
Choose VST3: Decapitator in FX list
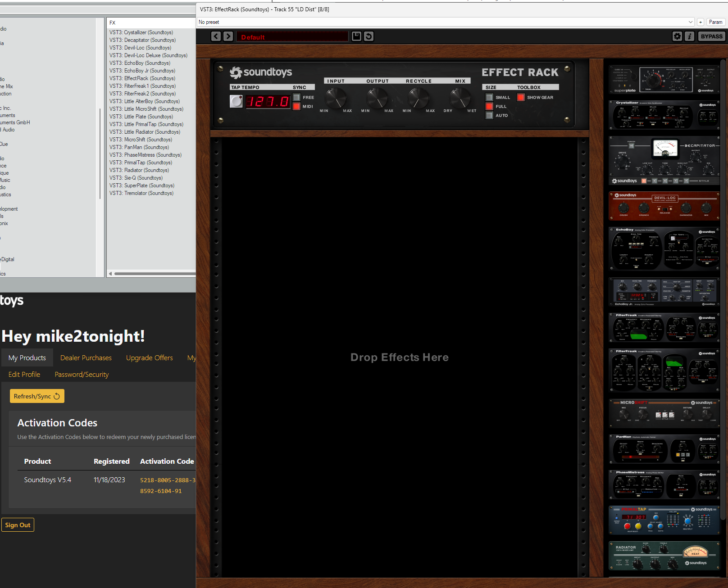point(142,40)
